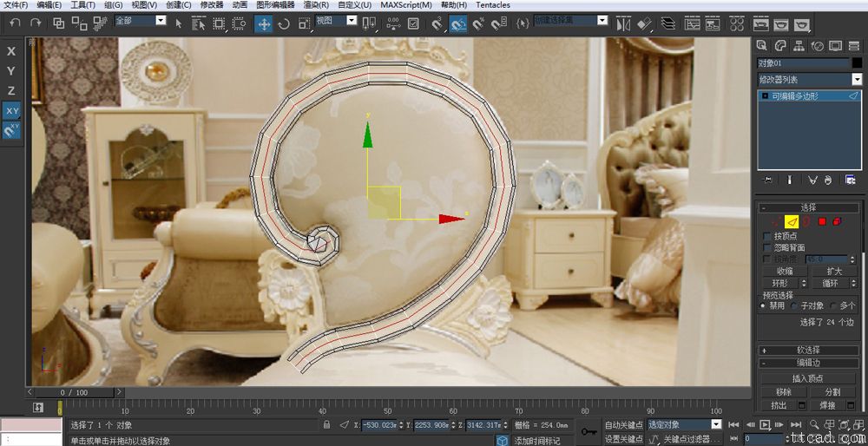Select the Bind to Space Warp tool

[x=100, y=23]
